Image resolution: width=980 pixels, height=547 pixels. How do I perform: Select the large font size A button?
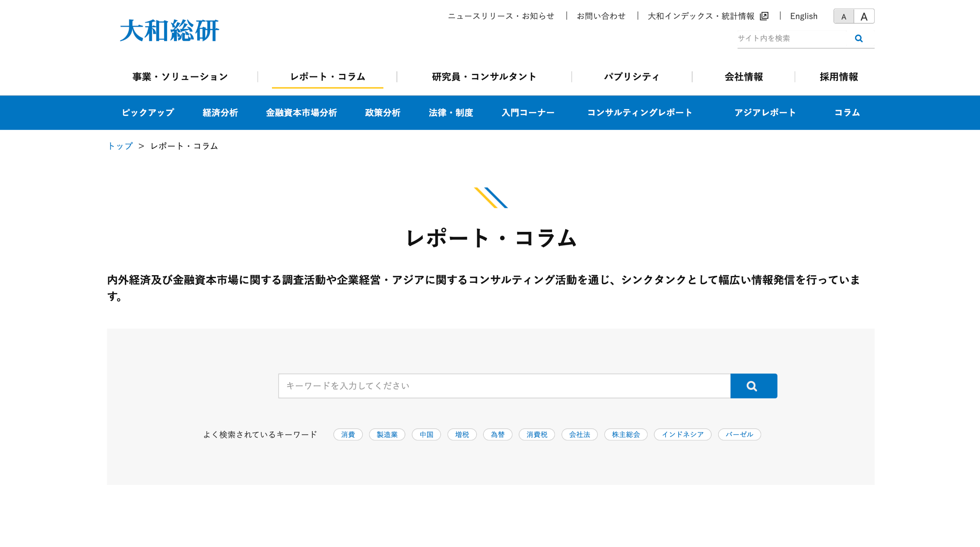pos(864,16)
